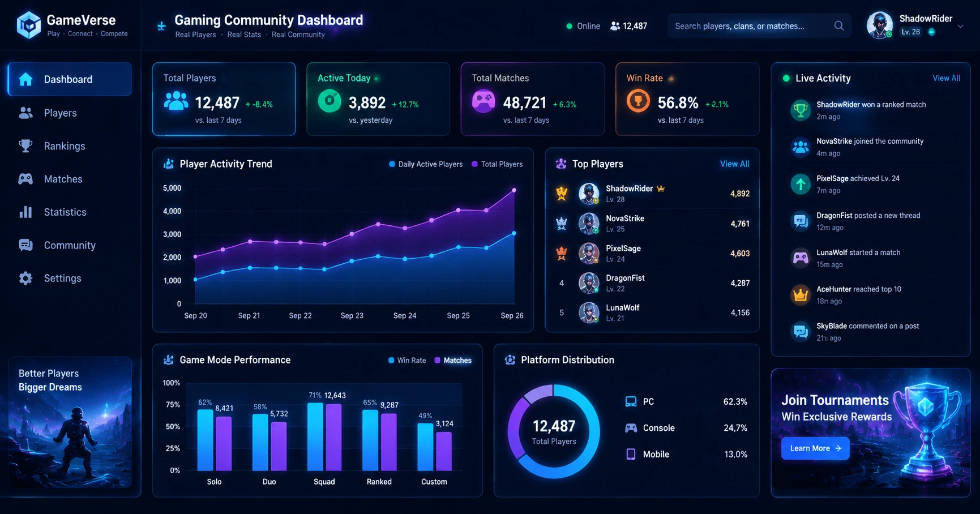Click the 56.8% Win Rate value
The width and height of the screenshot is (980, 514).
click(x=678, y=102)
